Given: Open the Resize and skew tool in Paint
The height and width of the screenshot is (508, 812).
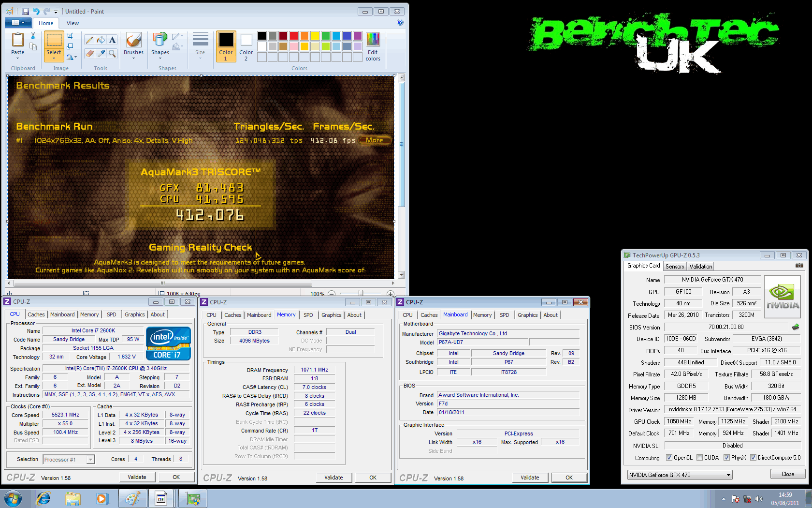Looking at the screenshot, I should tap(70, 46).
